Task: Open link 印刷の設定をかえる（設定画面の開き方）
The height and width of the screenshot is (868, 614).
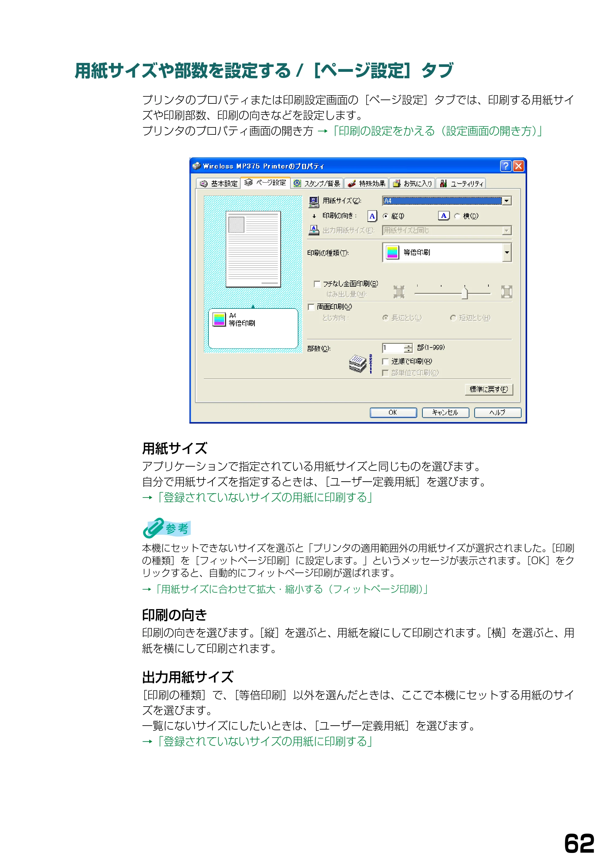Action: pyautogui.click(x=437, y=131)
